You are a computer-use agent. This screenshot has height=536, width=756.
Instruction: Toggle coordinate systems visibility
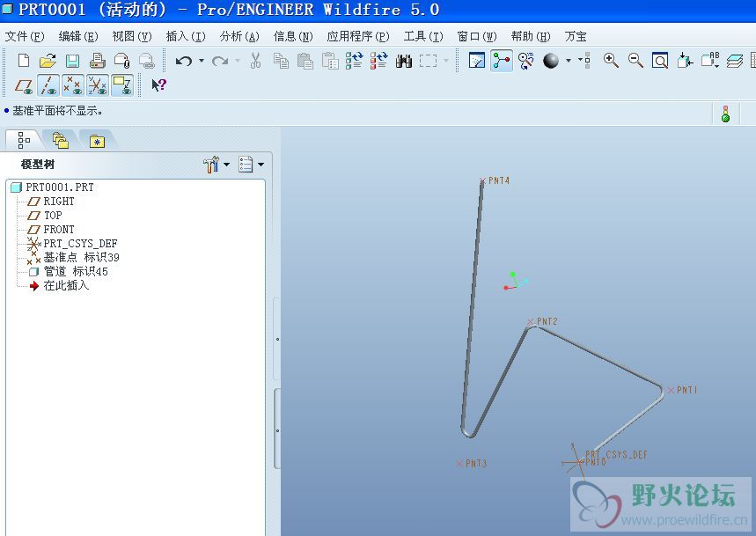click(x=98, y=85)
